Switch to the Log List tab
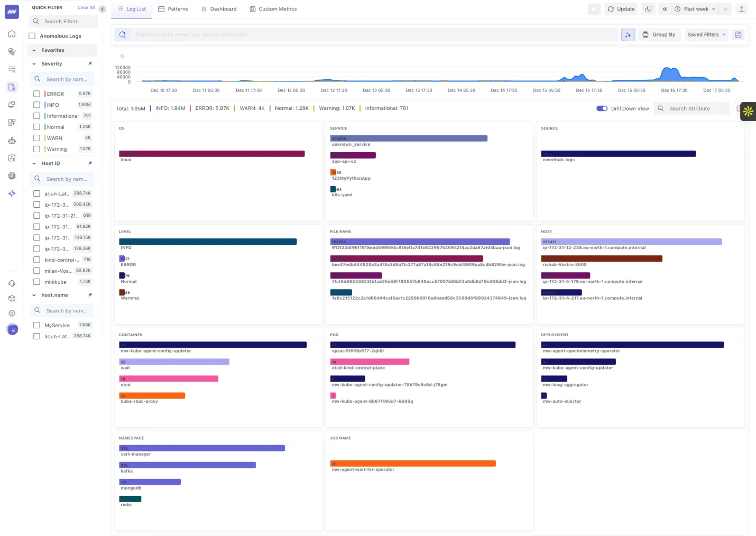This screenshot has width=756, height=536. click(x=132, y=9)
